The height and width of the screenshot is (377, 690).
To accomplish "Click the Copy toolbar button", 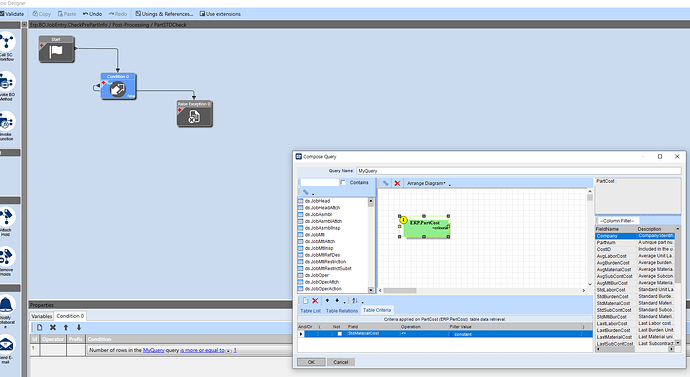I will [41, 14].
